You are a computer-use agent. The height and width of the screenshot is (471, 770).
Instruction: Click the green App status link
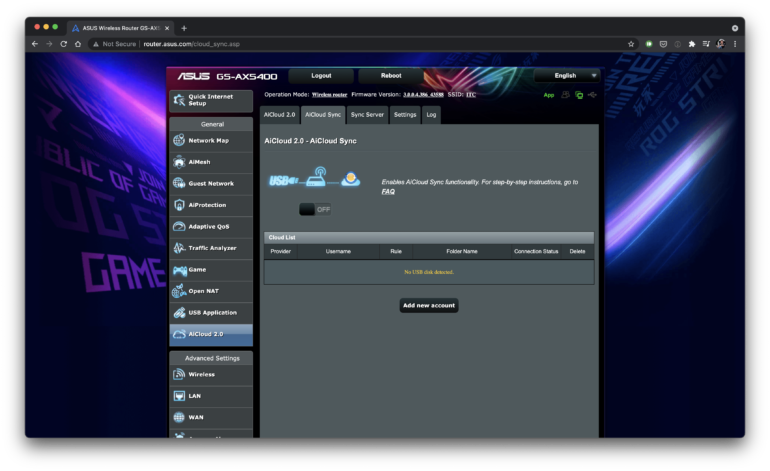[549, 95]
